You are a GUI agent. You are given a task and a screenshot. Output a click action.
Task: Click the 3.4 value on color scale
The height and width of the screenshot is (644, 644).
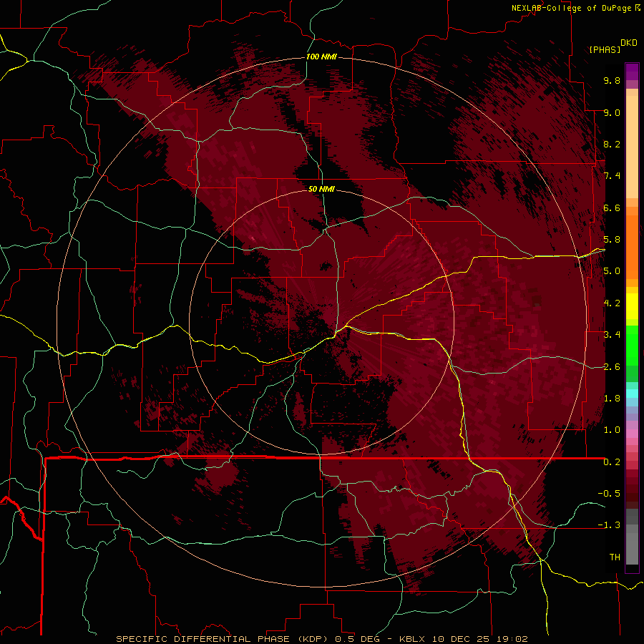[x=612, y=335]
